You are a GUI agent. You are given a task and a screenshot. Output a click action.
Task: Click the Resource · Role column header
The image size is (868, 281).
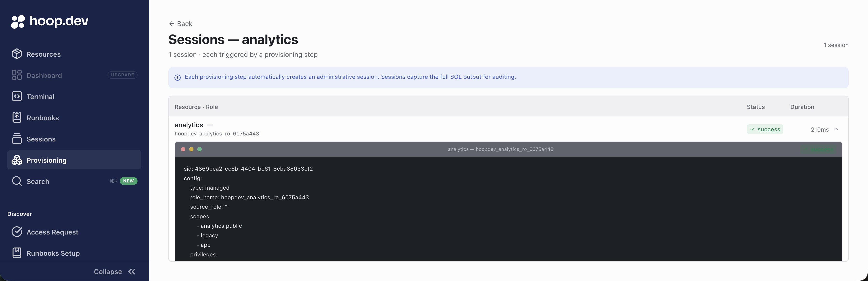(x=196, y=107)
